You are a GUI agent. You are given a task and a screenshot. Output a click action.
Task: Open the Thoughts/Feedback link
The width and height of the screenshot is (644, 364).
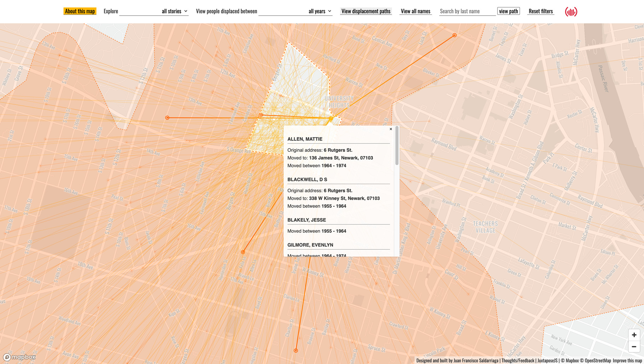pyautogui.click(x=518, y=360)
